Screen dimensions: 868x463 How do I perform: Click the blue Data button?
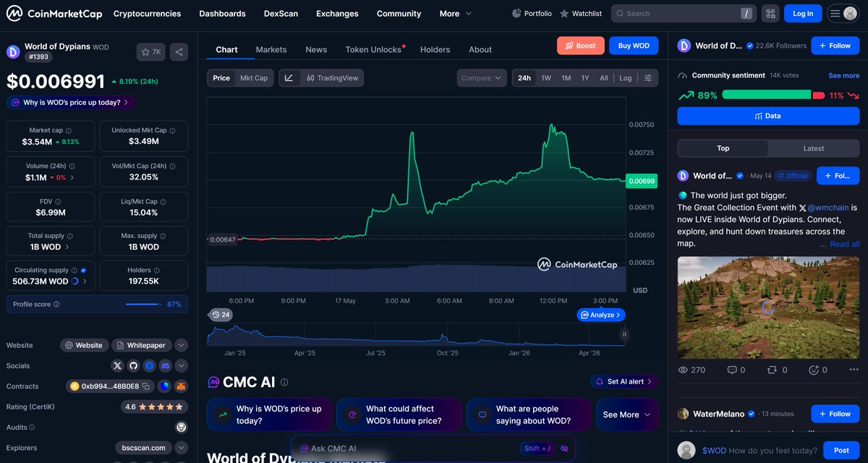pos(768,116)
